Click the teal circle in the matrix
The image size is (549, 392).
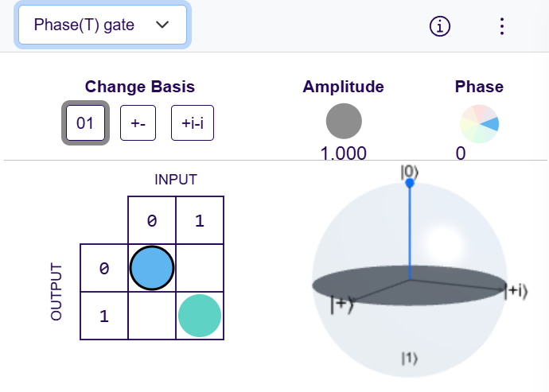tap(199, 315)
